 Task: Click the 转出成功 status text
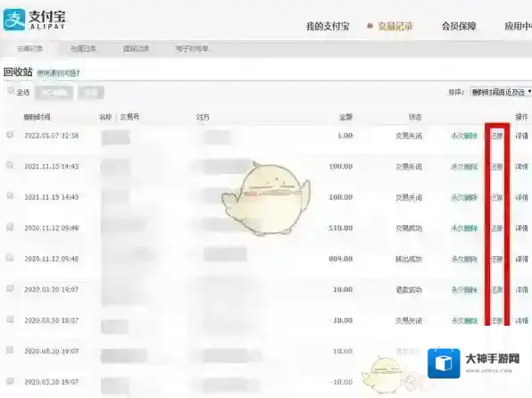tap(409, 259)
